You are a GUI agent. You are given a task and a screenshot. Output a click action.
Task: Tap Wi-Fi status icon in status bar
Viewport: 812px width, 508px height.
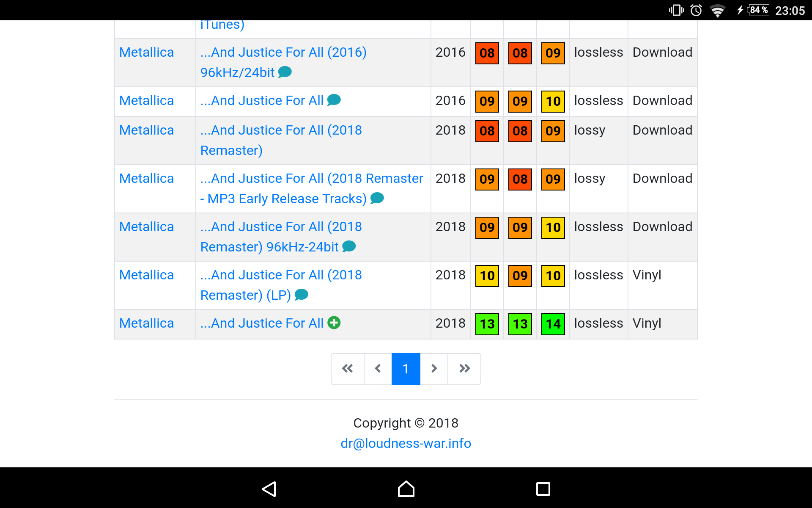(x=718, y=10)
